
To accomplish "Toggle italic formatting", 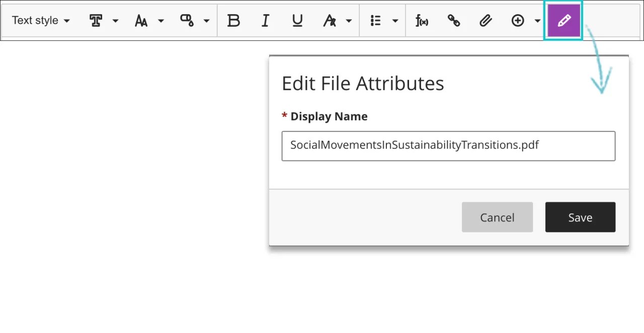I will tap(265, 21).
